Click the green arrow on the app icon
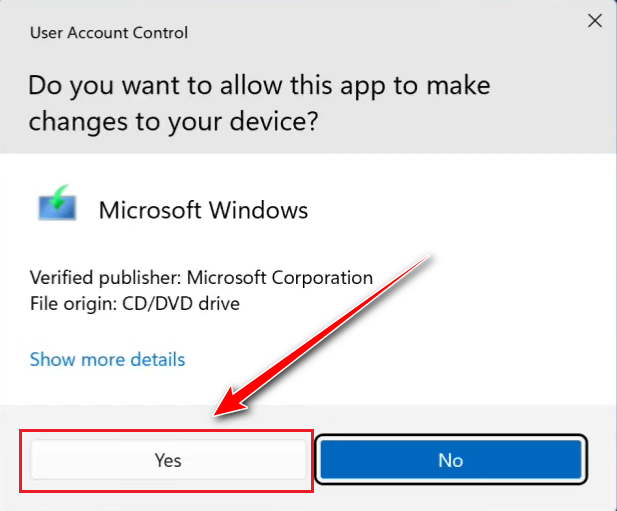This screenshot has width=617, height=511. coord(60,198)
